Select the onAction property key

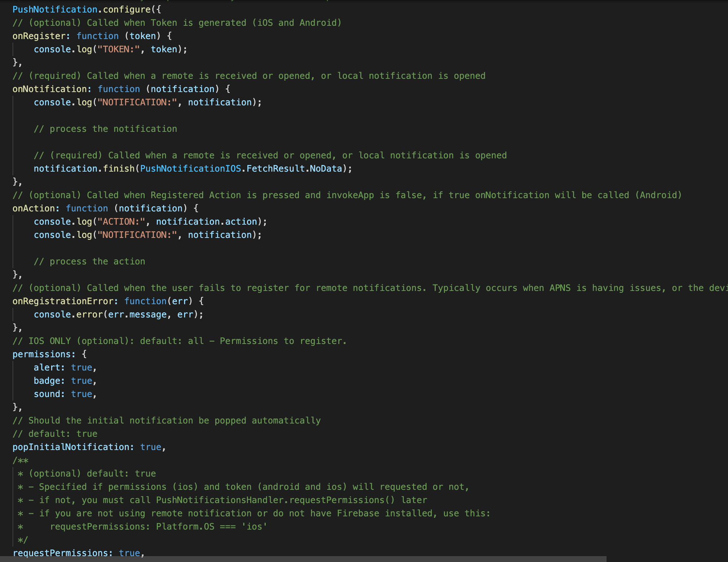(x=34, y=208)
